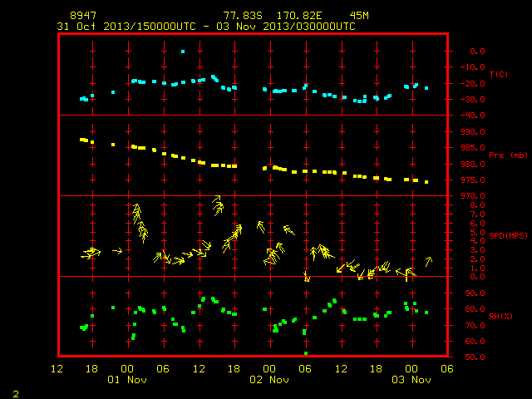The width and height of the screenshot is (532, 399).
Task: Click the -40.0 temperature tick label
Action: click(x=473, y=116)
